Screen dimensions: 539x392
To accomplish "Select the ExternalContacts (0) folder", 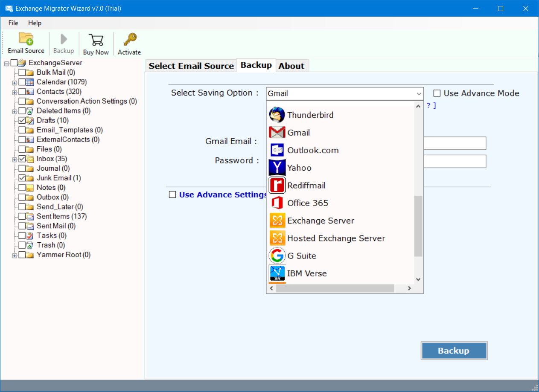I will [68, 139].
